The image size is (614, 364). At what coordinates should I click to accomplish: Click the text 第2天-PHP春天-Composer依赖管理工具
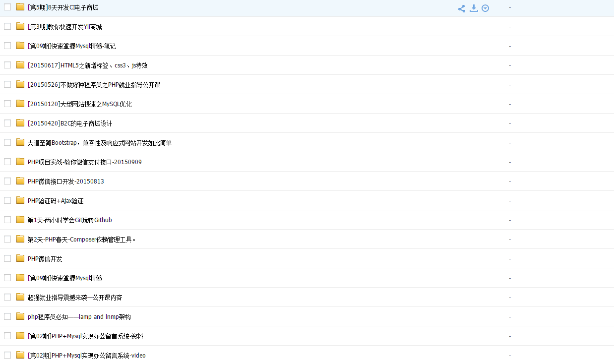(81, 240)
